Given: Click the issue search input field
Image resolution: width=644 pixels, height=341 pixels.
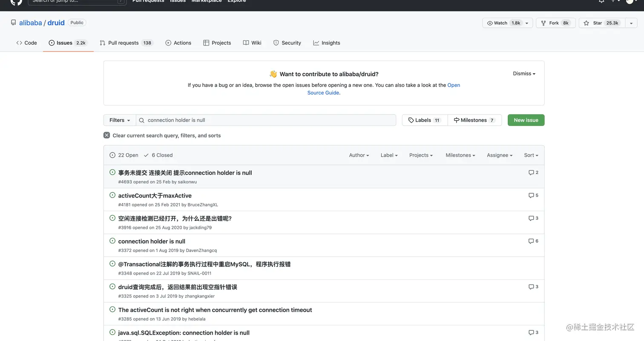Looking at the screenshot, I should 266,120.
